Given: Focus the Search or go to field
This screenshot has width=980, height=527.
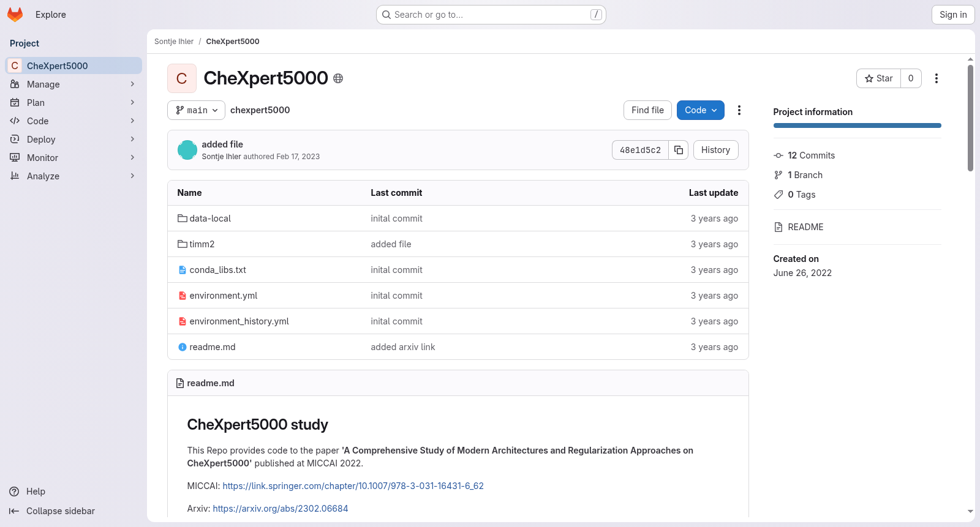Looking at the screenshot, I should [x=491, y=15].
